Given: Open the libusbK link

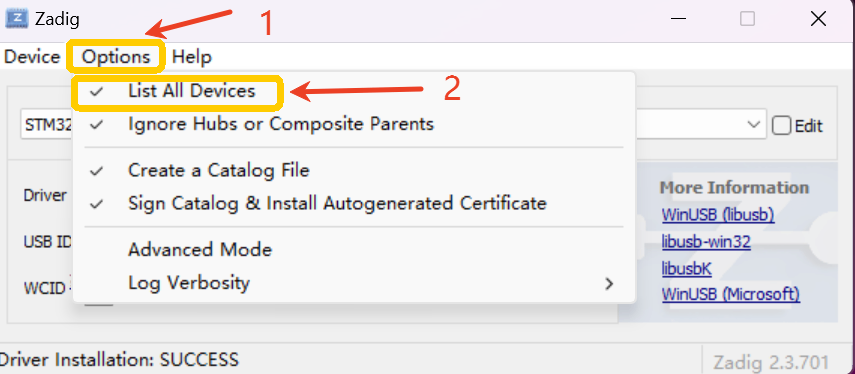Looking at the screenshot, I should tap(687, 268).
